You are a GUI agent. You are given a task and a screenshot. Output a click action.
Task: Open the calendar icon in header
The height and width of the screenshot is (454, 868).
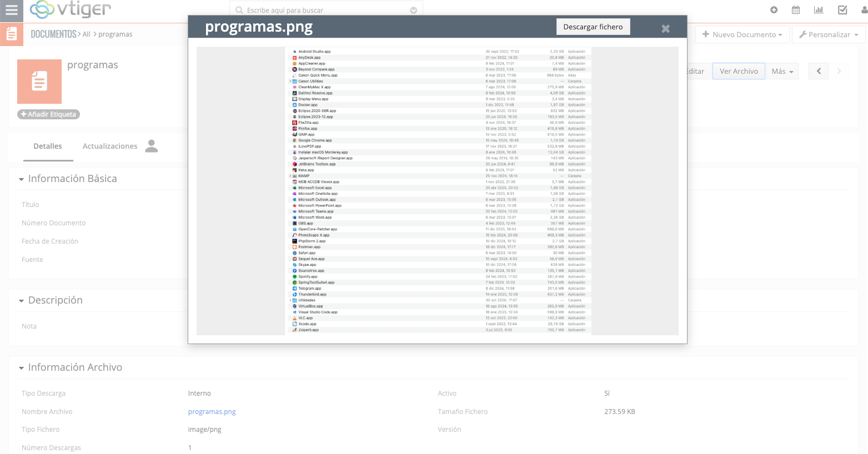[x=796, y=10]
